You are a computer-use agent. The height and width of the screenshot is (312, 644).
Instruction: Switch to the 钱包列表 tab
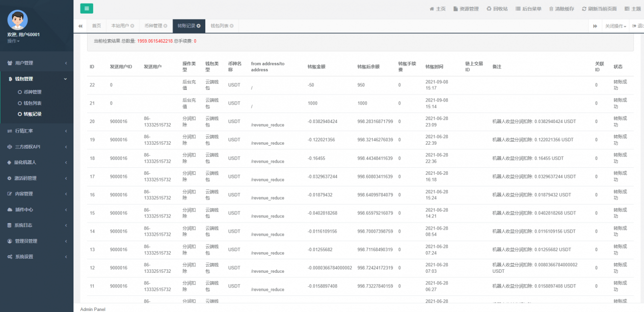219,26
